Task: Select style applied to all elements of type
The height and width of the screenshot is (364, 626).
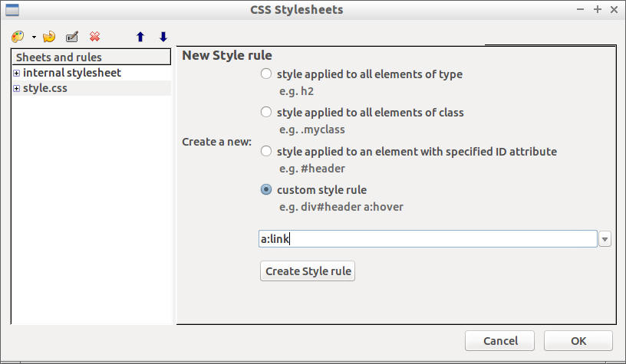Action: (266, 74)
